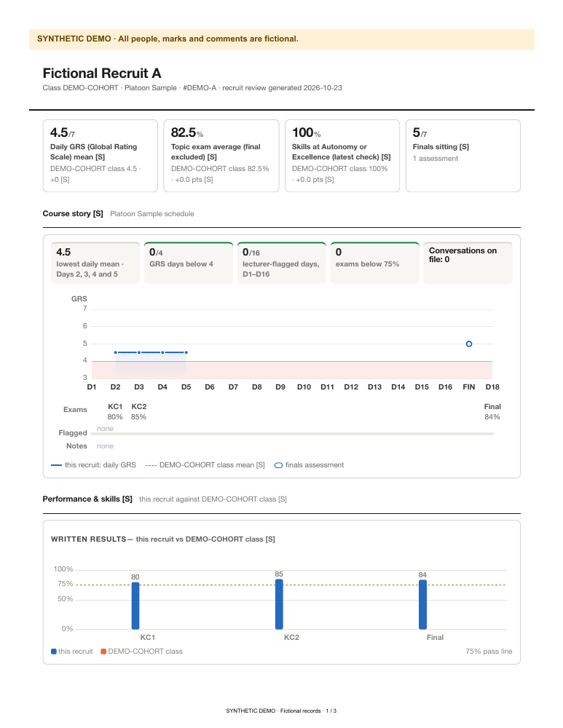Click the 'D10' axis label
563x728 pixels.
(x=304, y=387)
